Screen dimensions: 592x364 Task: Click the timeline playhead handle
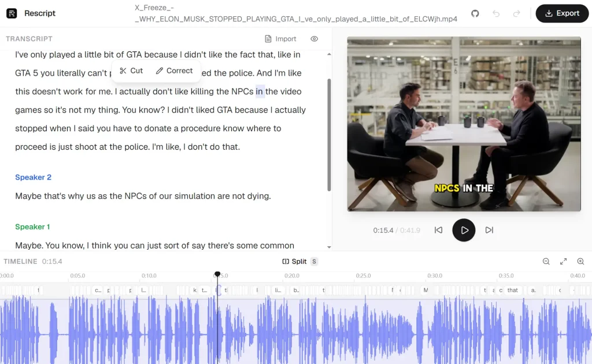click(x=217, y=274)
